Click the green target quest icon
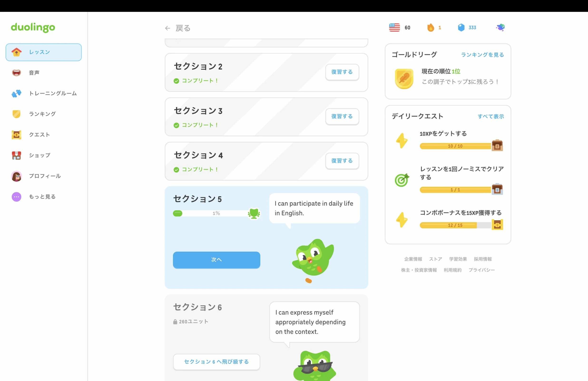Image resolution: width=588 pixels, height=381 pixels. (x=402, y=180)
